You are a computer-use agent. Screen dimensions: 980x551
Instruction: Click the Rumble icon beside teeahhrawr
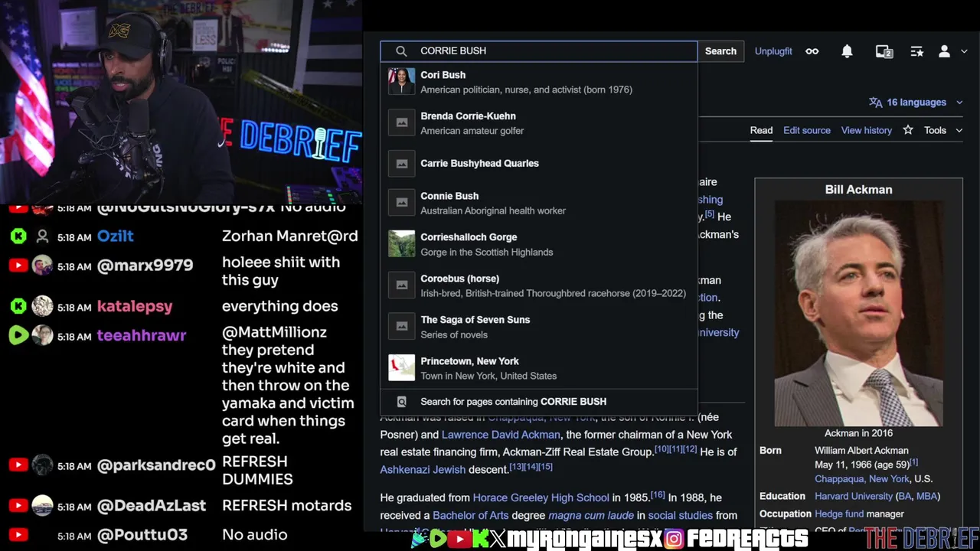18,335
